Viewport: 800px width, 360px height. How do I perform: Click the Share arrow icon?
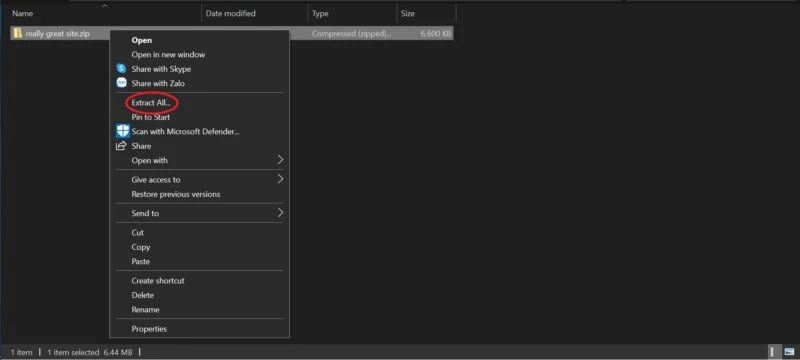point(121,146)
